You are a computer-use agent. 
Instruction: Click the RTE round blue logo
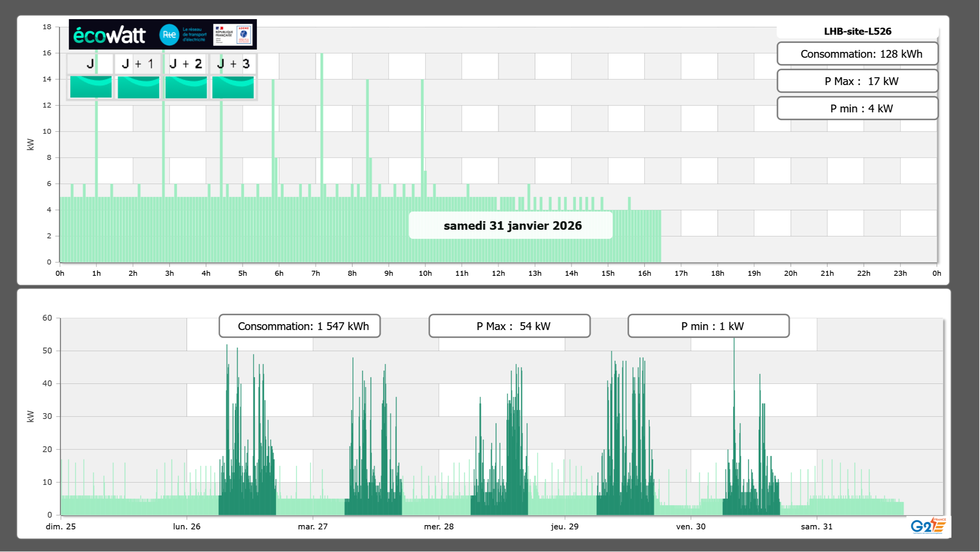pyautogui.click(x=169, y=35)
